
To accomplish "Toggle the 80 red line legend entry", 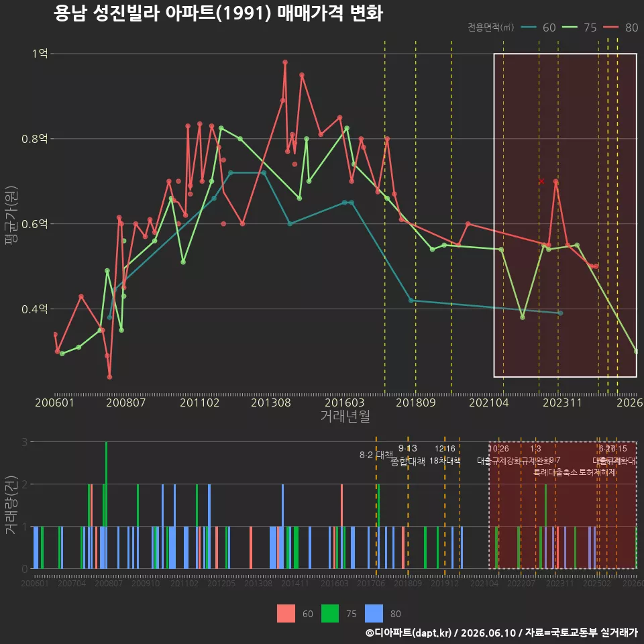I will pyautogui.click(x=620, y=28).
